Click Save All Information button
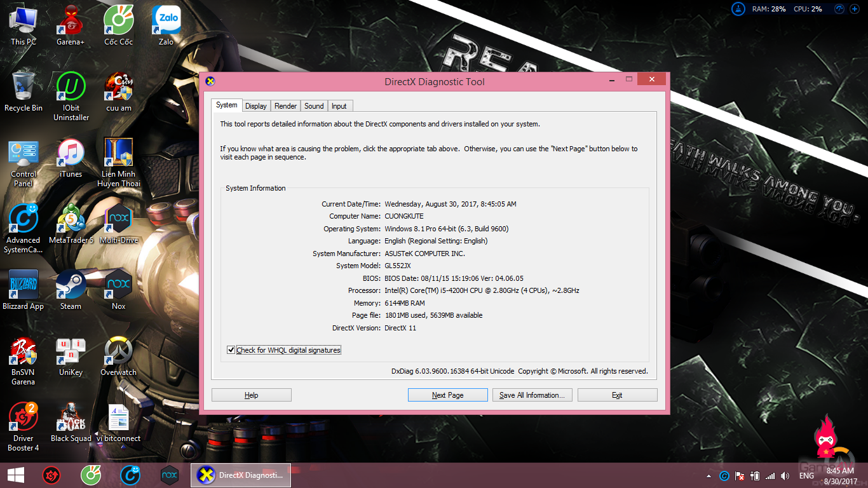 [x=532, y=395]
